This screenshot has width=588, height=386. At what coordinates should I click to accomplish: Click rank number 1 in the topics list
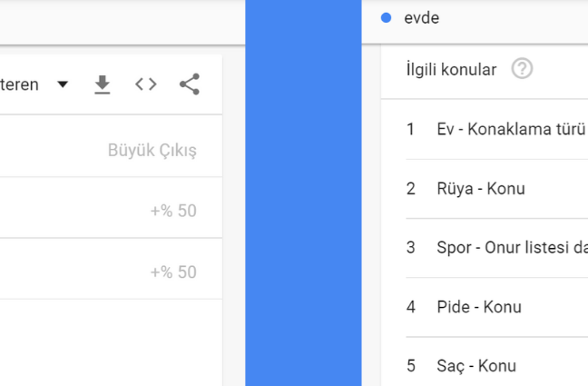pyautogui.click(x=411, y=129)
